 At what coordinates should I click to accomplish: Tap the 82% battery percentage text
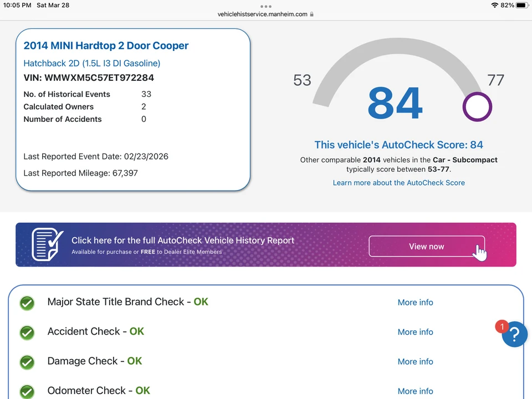pos(507,5)
